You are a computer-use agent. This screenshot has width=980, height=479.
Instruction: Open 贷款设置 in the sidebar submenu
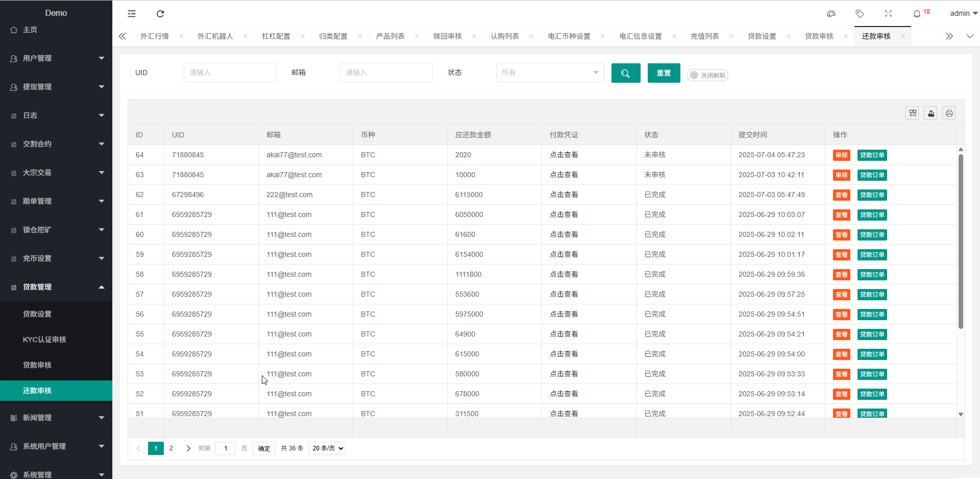click(x=37, y=314)
